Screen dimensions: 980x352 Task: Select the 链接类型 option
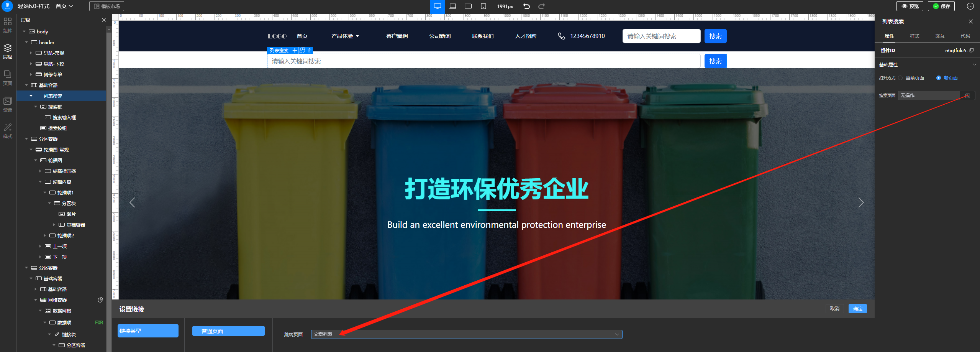[148, 331]
